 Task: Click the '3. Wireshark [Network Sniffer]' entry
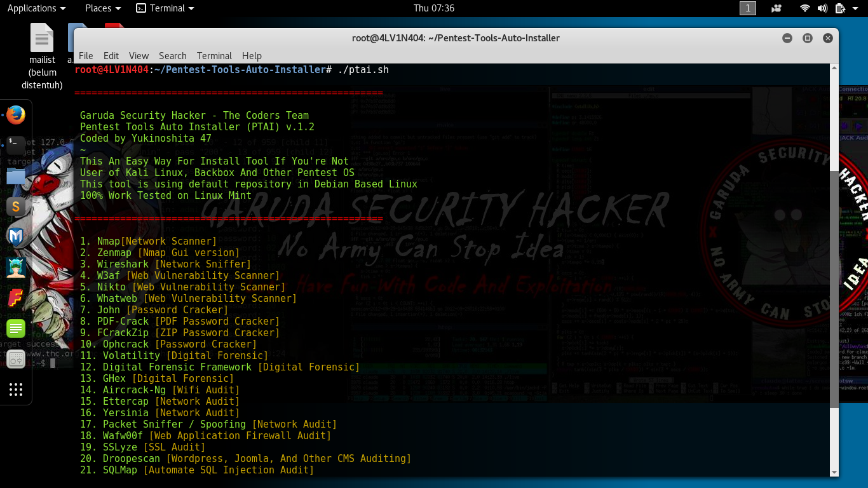click(165, 264)
